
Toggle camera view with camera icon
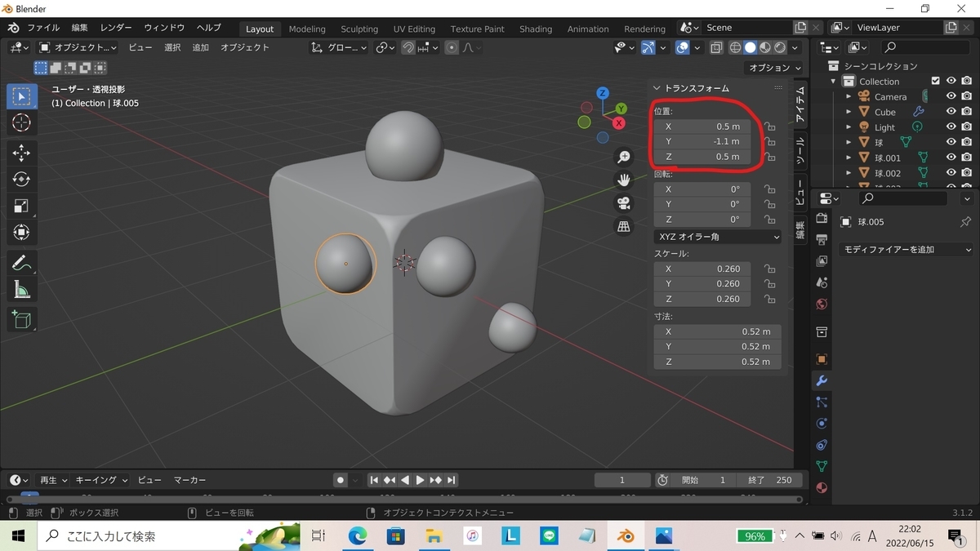(624, 203)
